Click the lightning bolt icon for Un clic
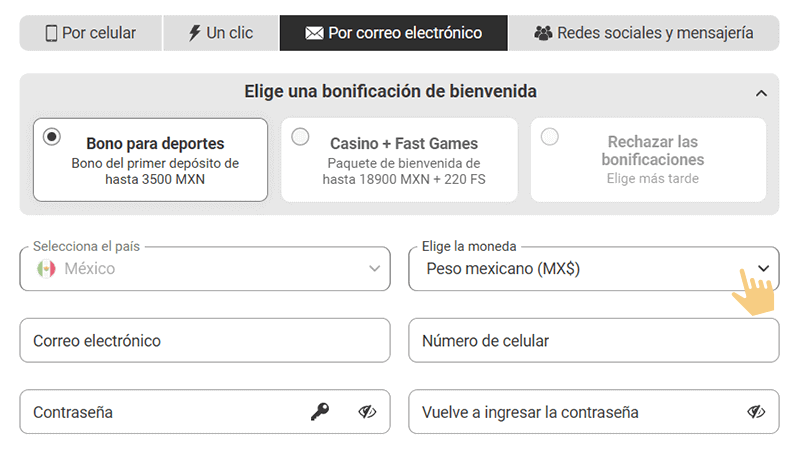 (194, 33)
